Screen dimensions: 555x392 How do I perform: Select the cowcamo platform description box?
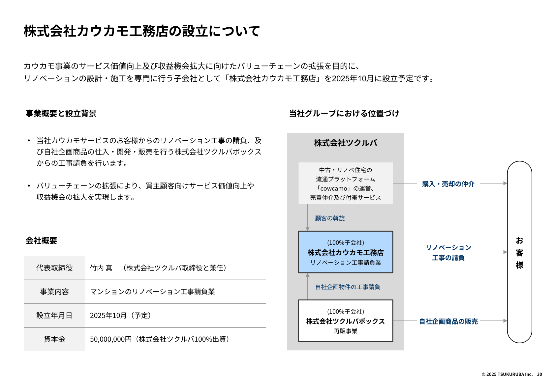pos(346,183)
